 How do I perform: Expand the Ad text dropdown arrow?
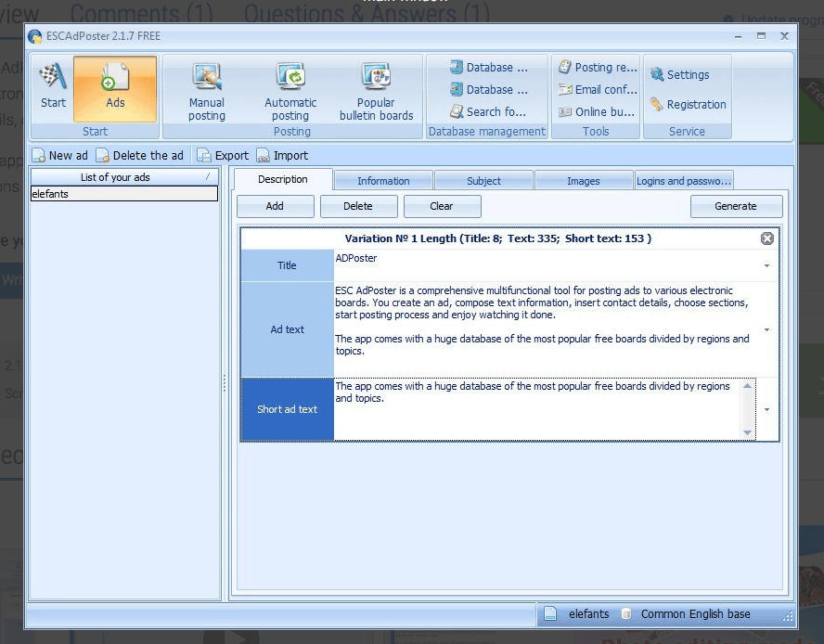766,329
